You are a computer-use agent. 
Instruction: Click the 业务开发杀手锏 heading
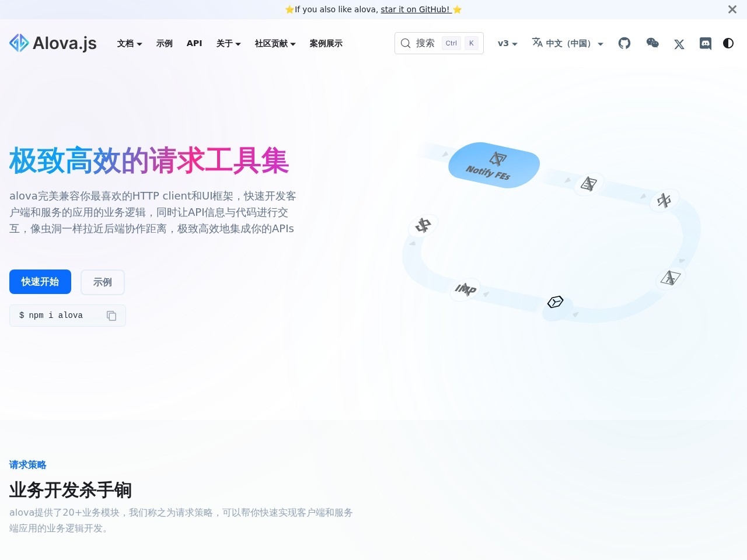coord(71,490)
